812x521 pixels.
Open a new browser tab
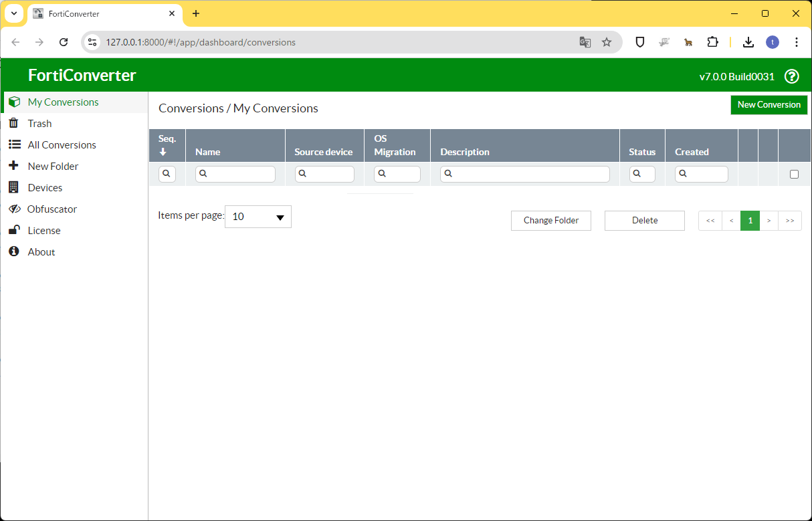[x=196, y=13]
